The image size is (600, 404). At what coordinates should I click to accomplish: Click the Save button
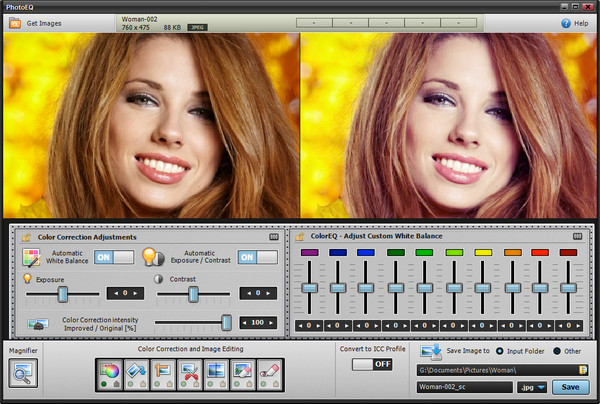[569, 386]
